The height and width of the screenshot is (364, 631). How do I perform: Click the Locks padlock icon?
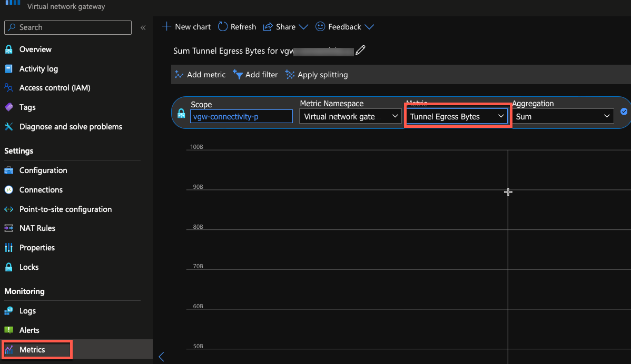tap(8, 267)
